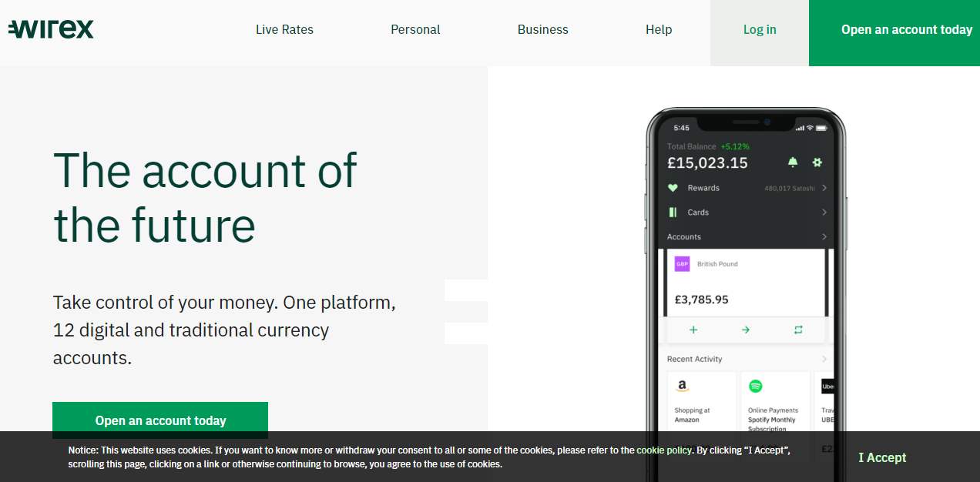
Task: Accept cookies by clicking I Accept
Action: [881, 457]
